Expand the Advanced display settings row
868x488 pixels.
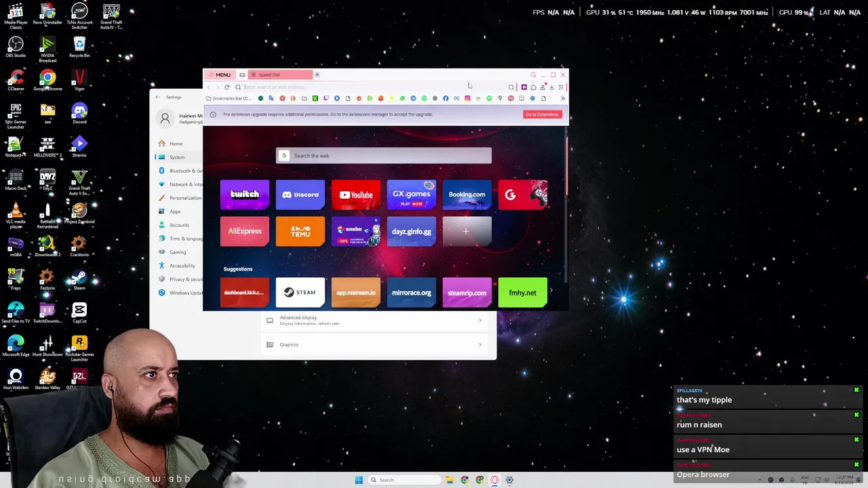coord(374,320)
